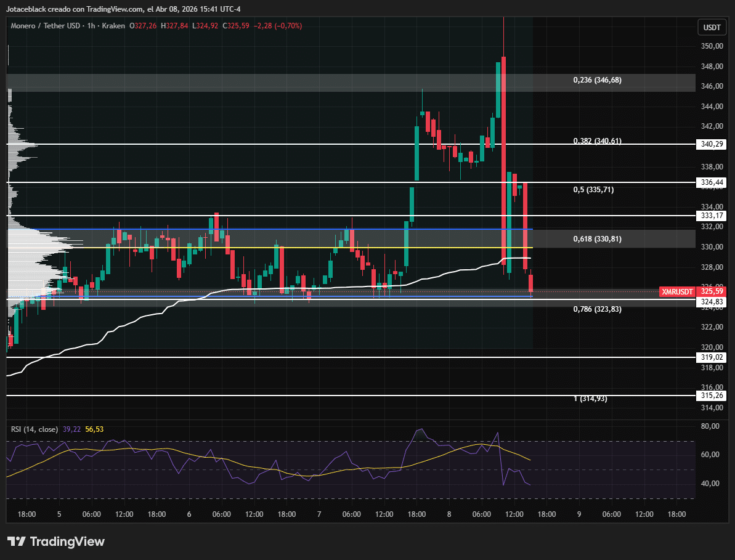Click the 333,17 price axis label
735x560 pixels.
point(712,216)
